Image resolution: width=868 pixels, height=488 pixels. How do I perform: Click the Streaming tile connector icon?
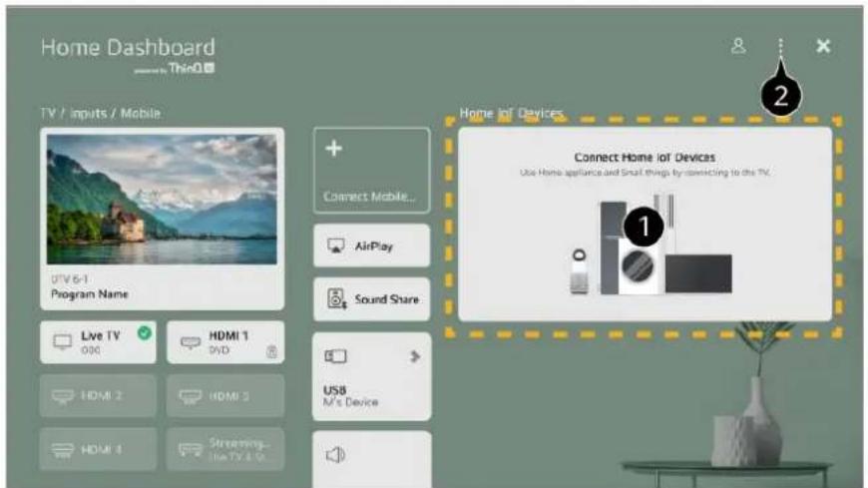(190, 450)
